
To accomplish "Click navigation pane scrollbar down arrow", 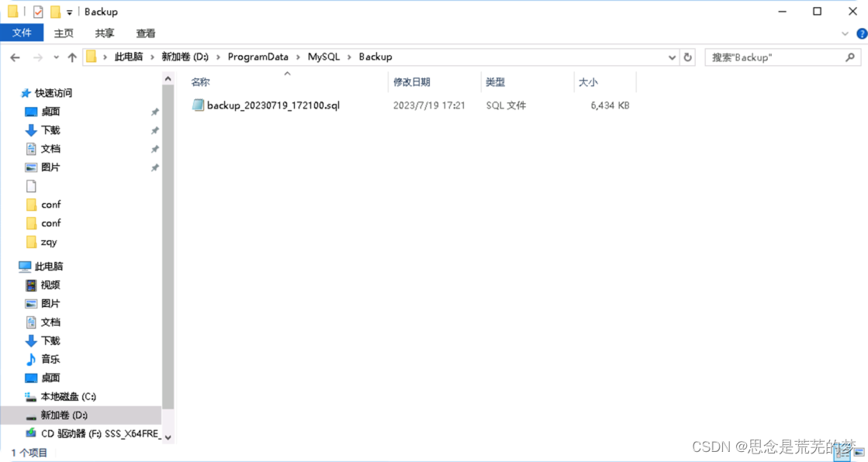I will pos(168,437).
